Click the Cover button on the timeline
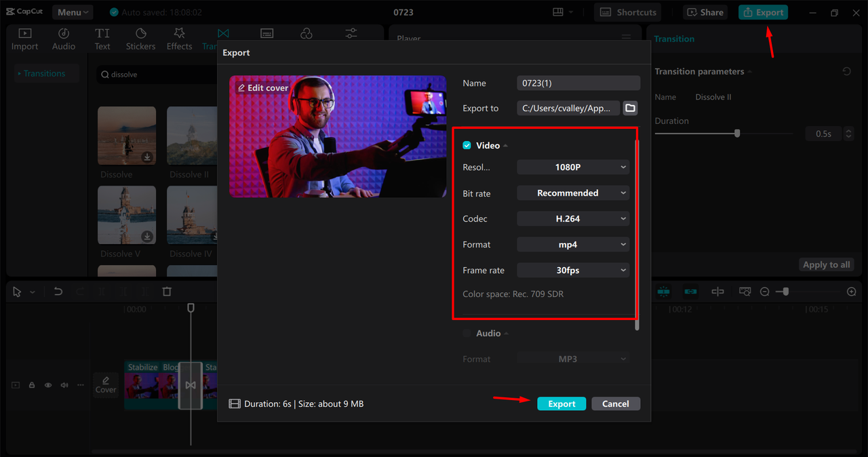Screen dimensions: 868x457 tap(106, 384)
